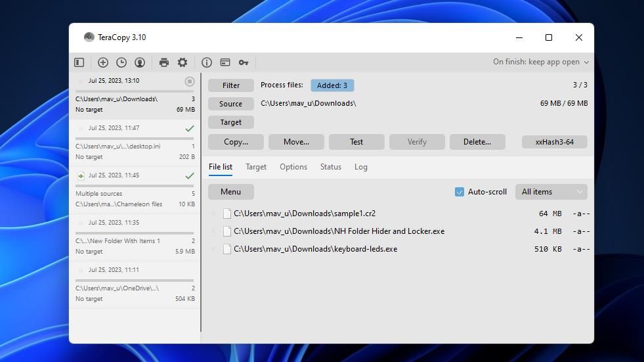Select the File list tab

coord(221,167)
